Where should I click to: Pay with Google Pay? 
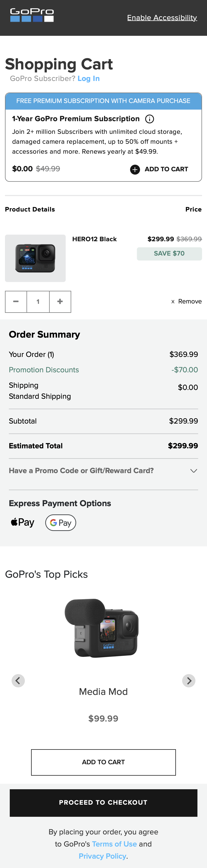pyautogui.click(x=61, y=523)
